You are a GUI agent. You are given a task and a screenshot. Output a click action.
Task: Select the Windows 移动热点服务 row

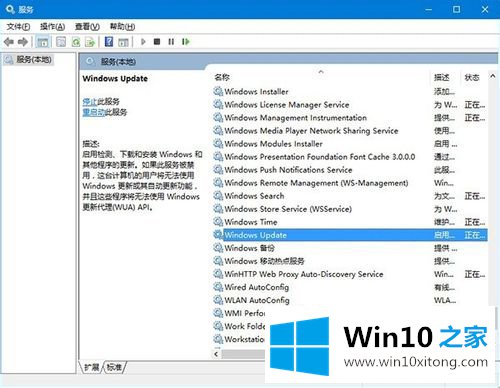350,261
